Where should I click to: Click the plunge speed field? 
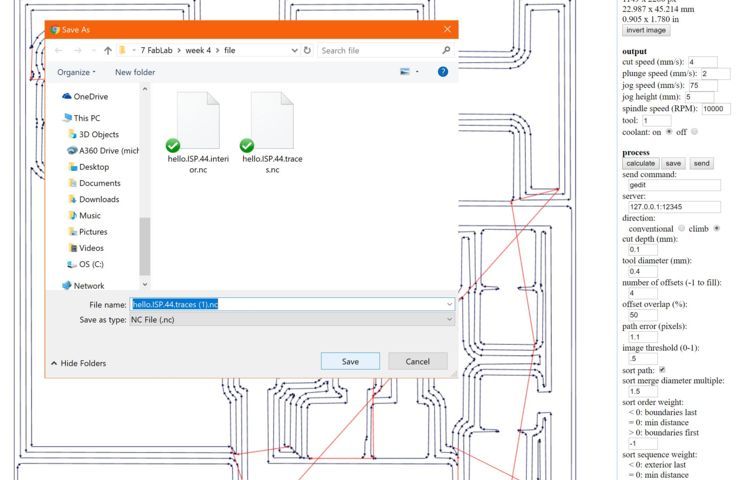click(x=716, y=74)
